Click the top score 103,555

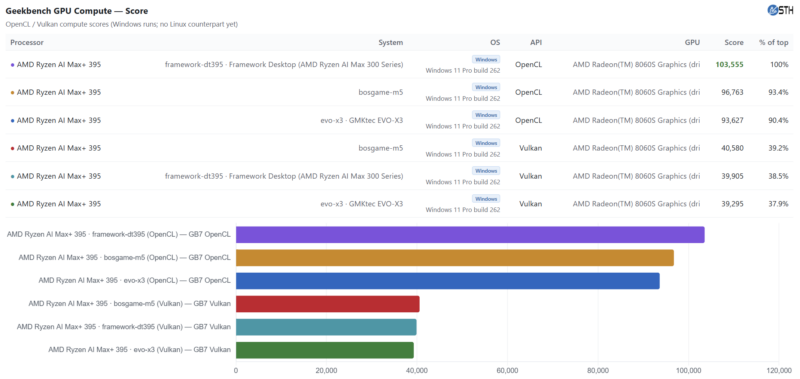point(730,65)
